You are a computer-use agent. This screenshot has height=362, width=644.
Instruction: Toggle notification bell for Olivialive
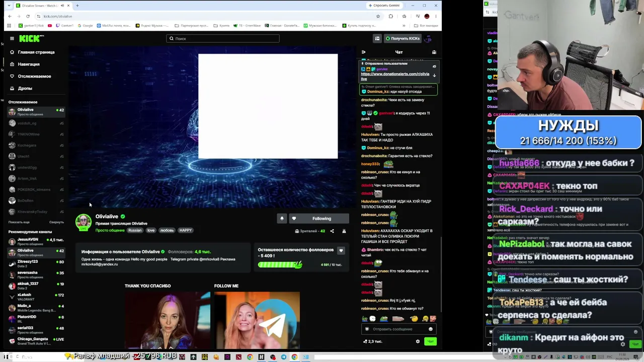[282, 218]
